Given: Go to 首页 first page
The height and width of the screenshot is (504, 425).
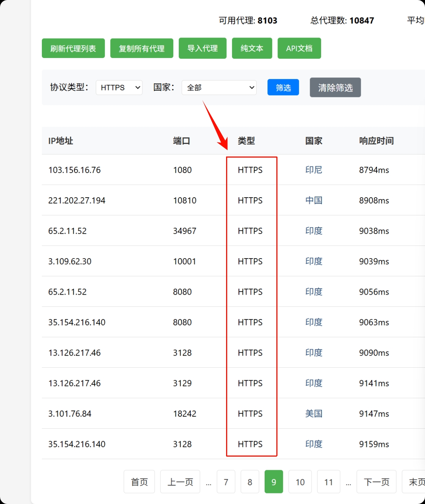Looking at the screenshot, I should [x=139, y=482].
